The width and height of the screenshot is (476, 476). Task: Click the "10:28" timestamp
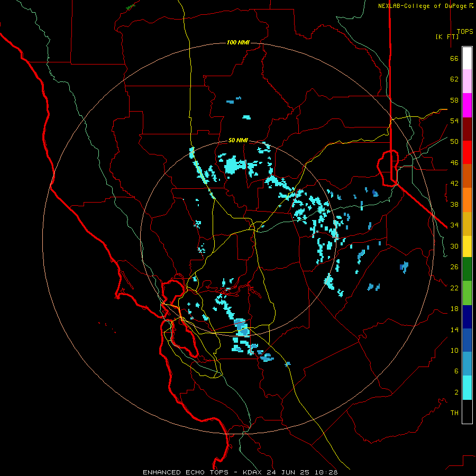click(326, 472)
